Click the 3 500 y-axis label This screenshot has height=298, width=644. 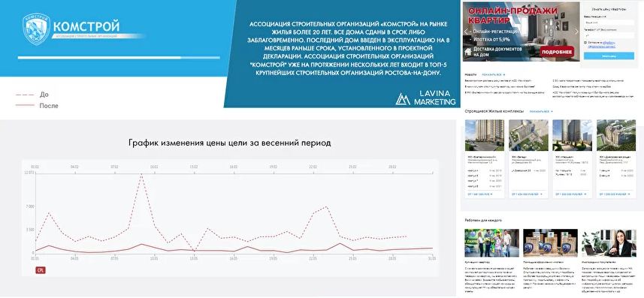(30, 230)
